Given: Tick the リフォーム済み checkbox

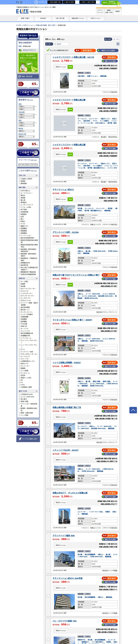Looking at the screenshot, I should point(20,207).
